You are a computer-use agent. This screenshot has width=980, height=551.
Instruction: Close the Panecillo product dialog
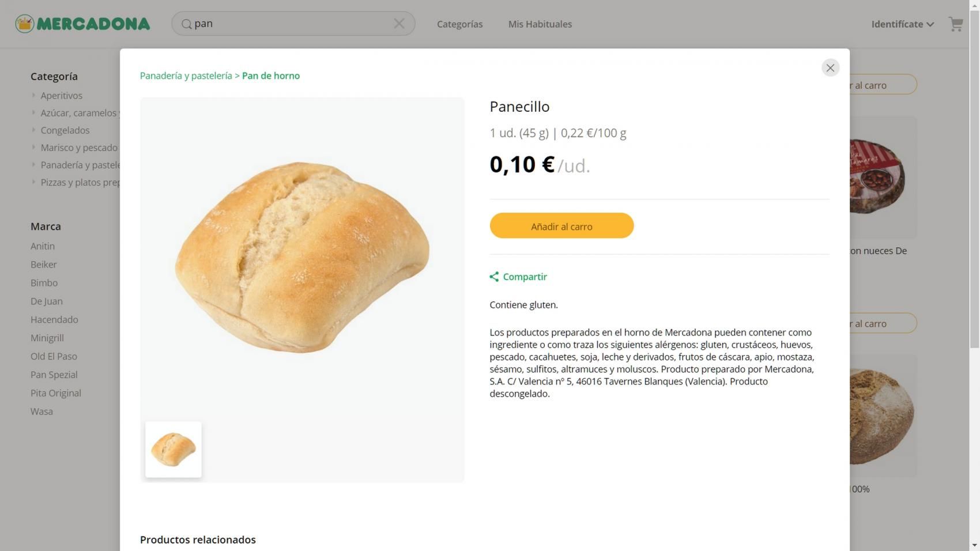tap(830, 67)
